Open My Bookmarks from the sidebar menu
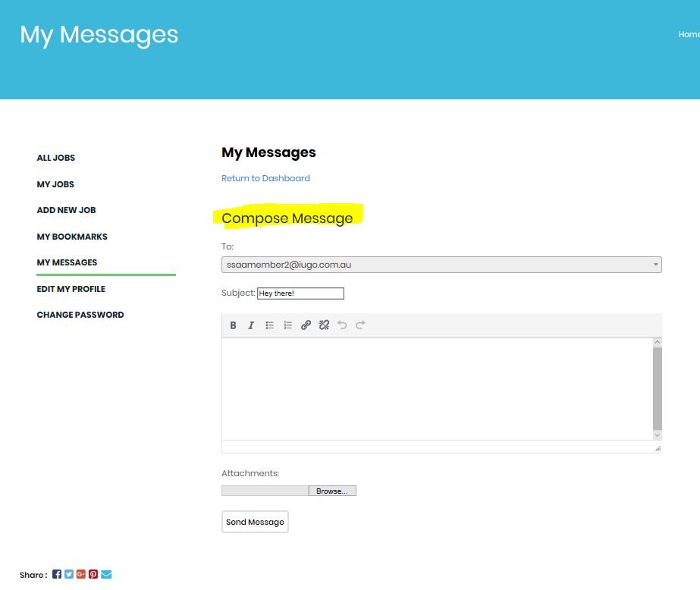 pyautogui.click(x=72, y=237)
